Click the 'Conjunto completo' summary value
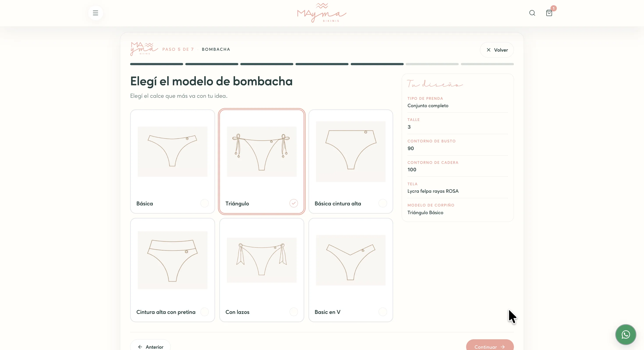This screenshot has width=644, height=350. tap(428, 106)
